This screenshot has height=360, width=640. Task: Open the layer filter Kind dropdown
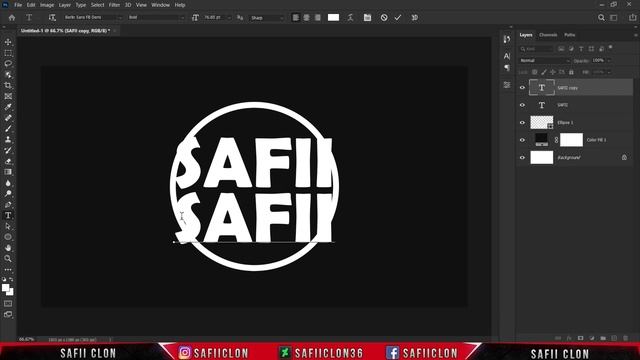[536, 49]
